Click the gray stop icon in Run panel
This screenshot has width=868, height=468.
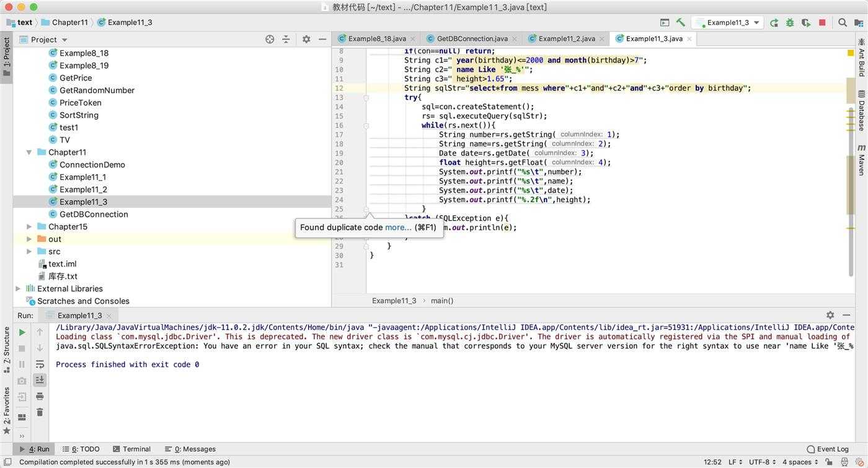click(x=22, y=348)
